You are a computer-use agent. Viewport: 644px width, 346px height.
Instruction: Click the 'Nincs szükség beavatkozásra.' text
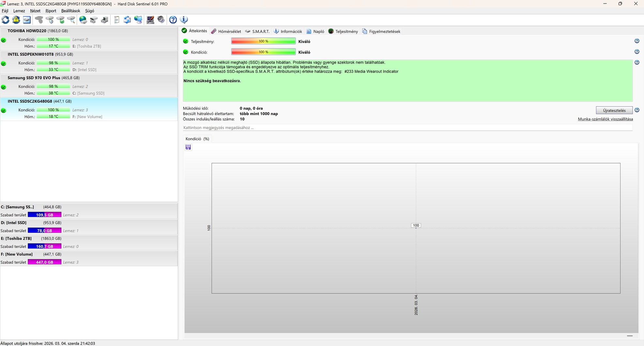point(212,81)
